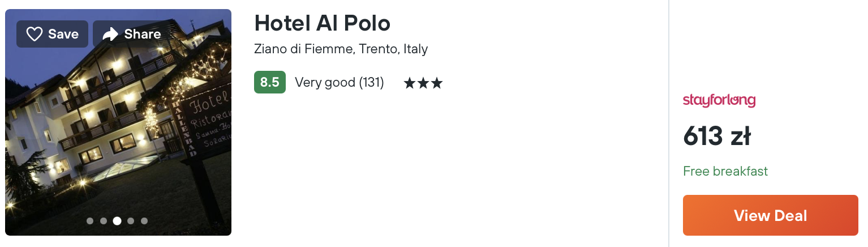Select the second photo carousel dot
Viewport: 868px width, 247px height.
(104, 221)
